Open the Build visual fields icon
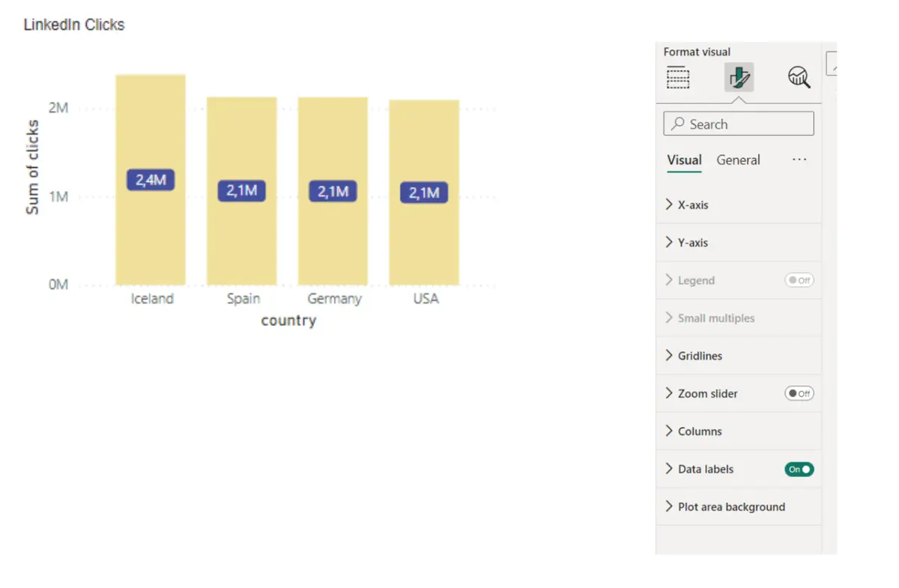Screen dimensions: 899x588 (x=678, y=77)
